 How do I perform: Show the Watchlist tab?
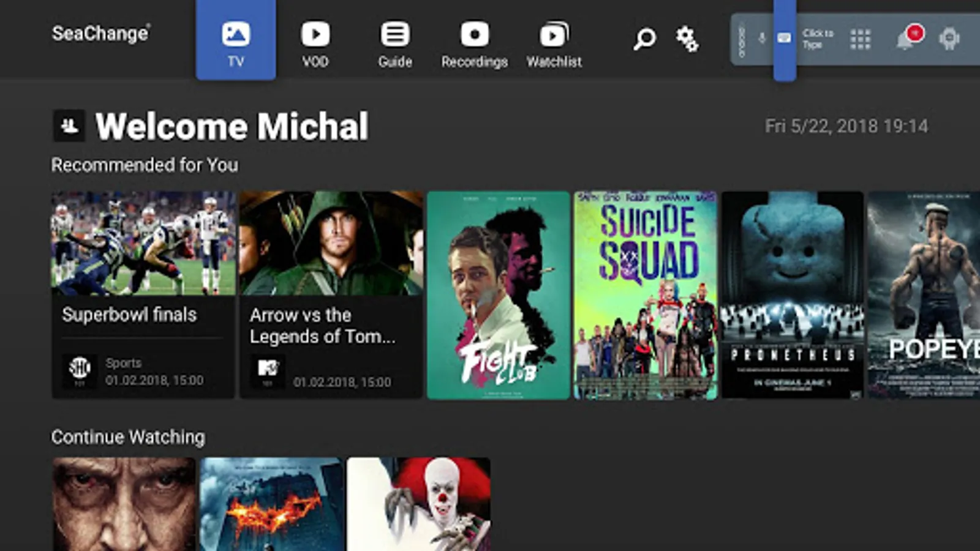click(554, 44)
